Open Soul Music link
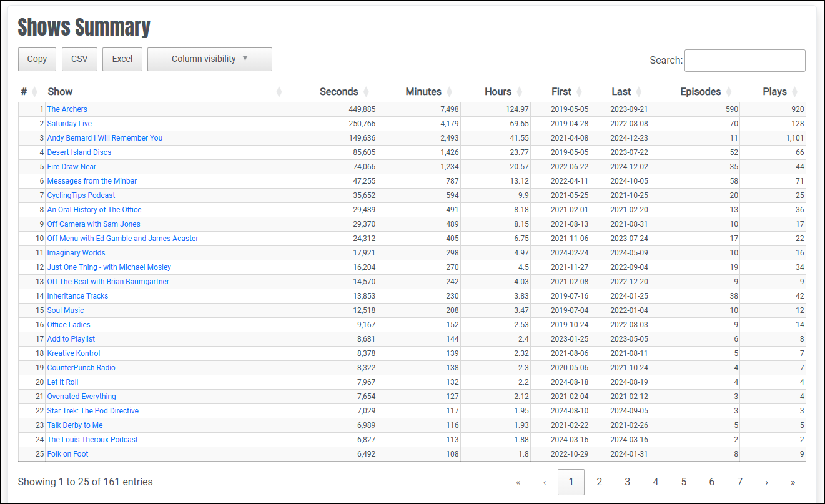Image resolution: width=825 pixels, height=504 pixels. click(66, 310)
